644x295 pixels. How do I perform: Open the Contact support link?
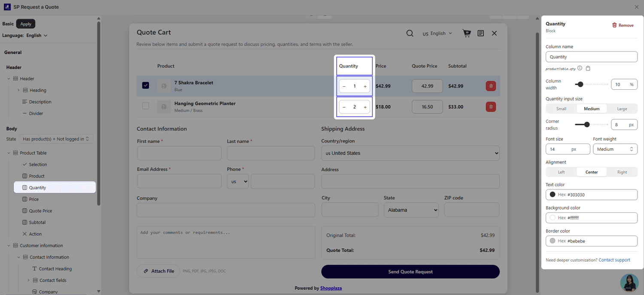614,260
